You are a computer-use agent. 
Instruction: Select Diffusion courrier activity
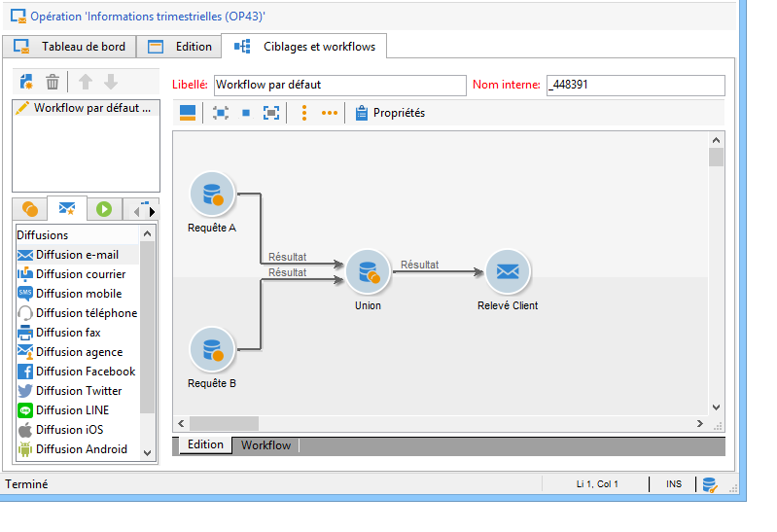pyautogui.click(x=78, y=274)
